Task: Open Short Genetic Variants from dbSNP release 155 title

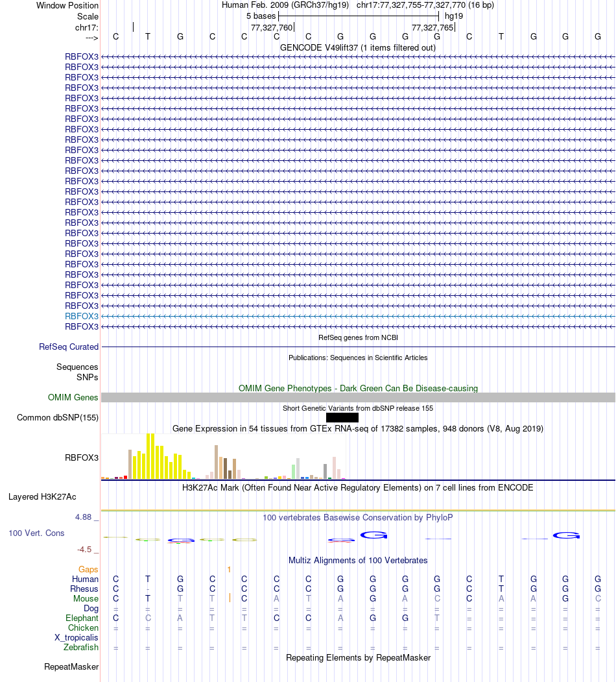Action: click(x=358, y=408)
